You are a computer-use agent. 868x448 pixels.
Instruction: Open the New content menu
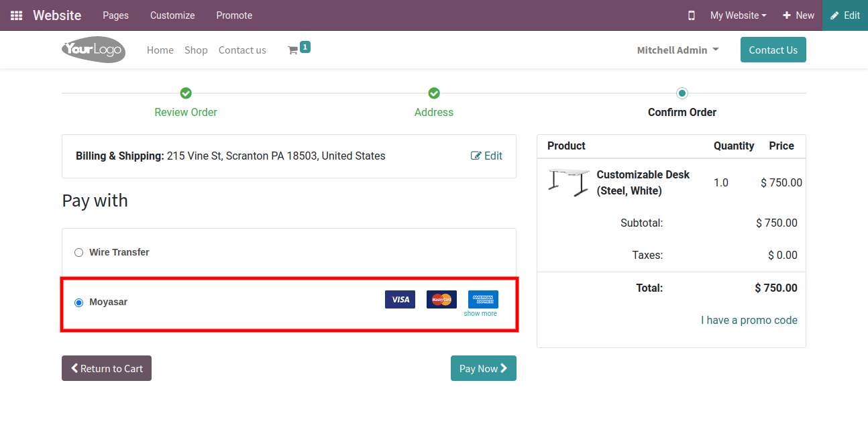coord(798,15)
